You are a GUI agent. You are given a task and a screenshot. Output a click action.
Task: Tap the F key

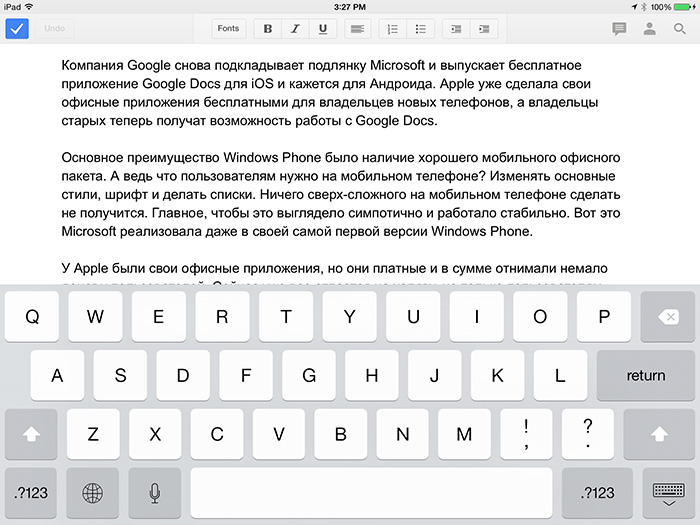pos(246,375)
